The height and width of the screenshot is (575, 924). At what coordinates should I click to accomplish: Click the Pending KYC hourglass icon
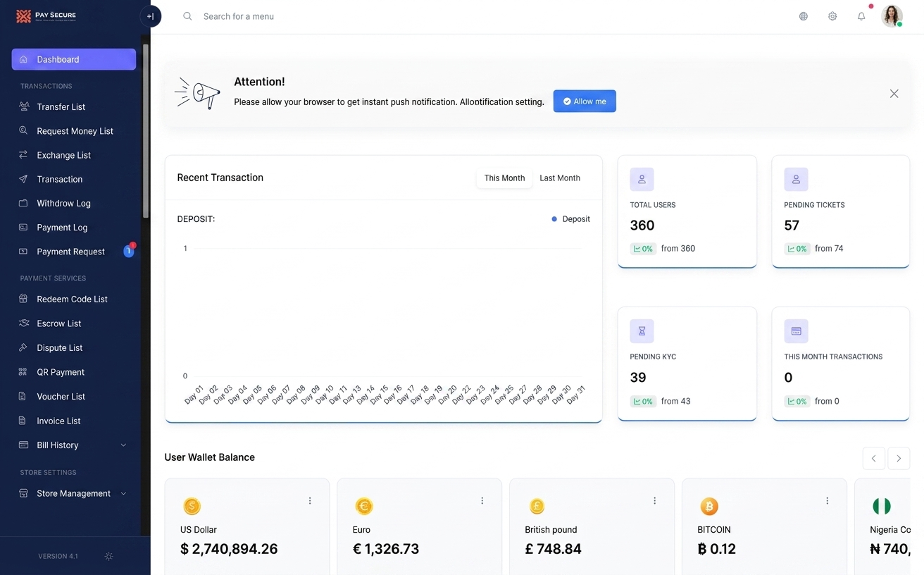click(642, 331)
